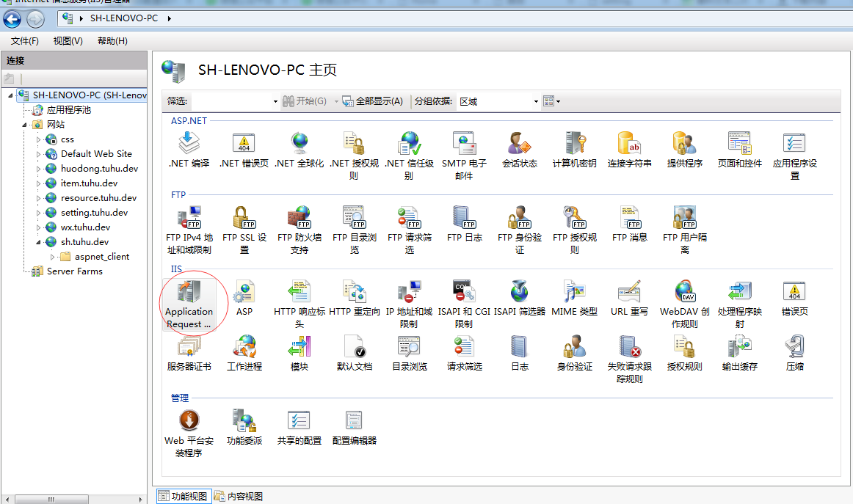
Task: Collapse the 网站 tree node
Action: tap(24, 125)
